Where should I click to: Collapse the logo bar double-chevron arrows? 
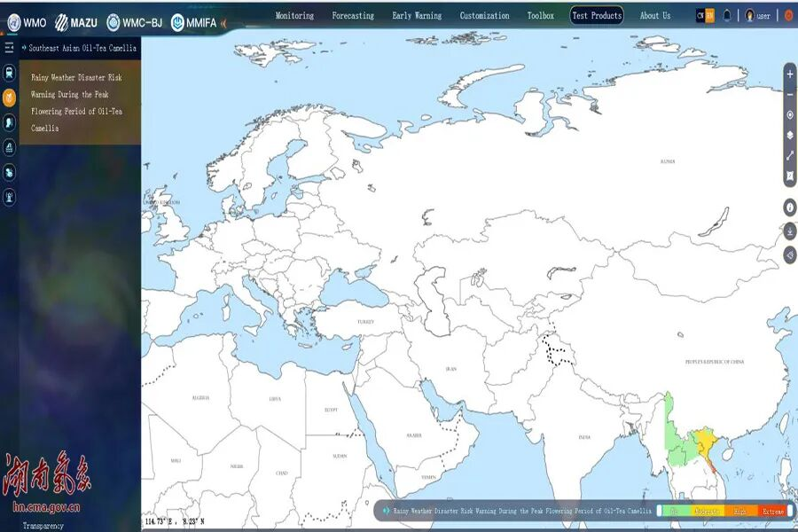(x=223, y=22)
